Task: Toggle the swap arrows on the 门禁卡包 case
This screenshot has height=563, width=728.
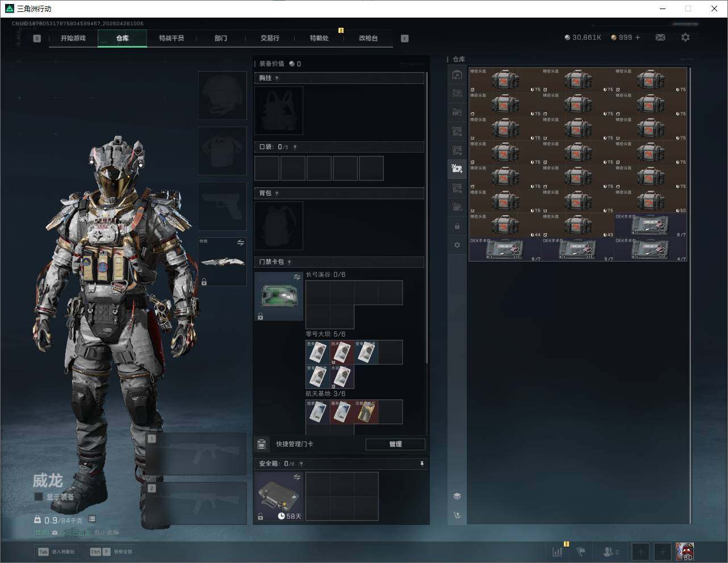Action: 296,277
